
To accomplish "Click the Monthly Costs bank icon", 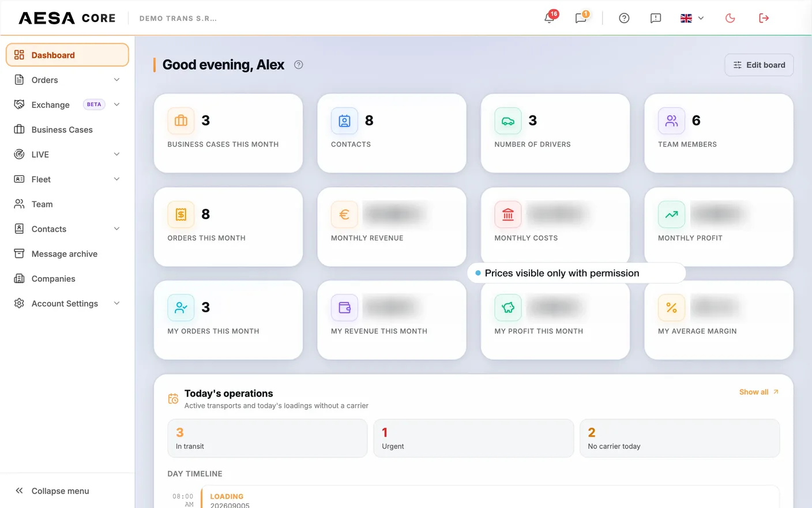I will [x=508, y=214].
